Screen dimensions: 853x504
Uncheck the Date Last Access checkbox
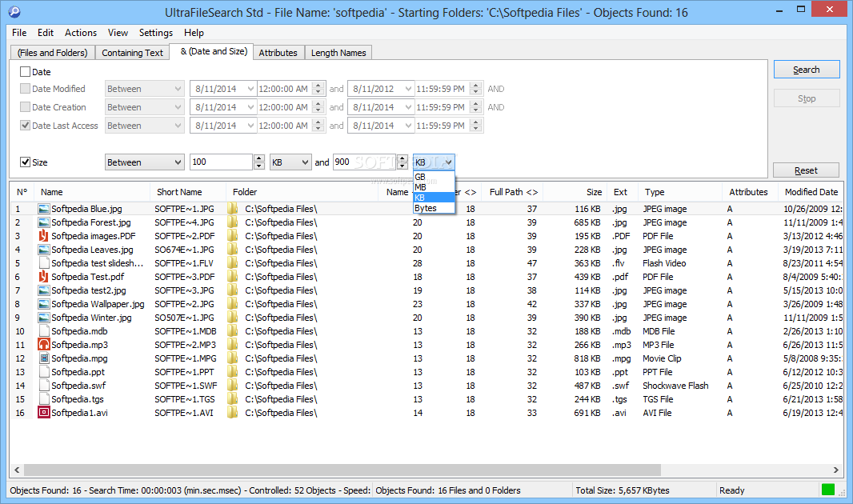[25, 126]
